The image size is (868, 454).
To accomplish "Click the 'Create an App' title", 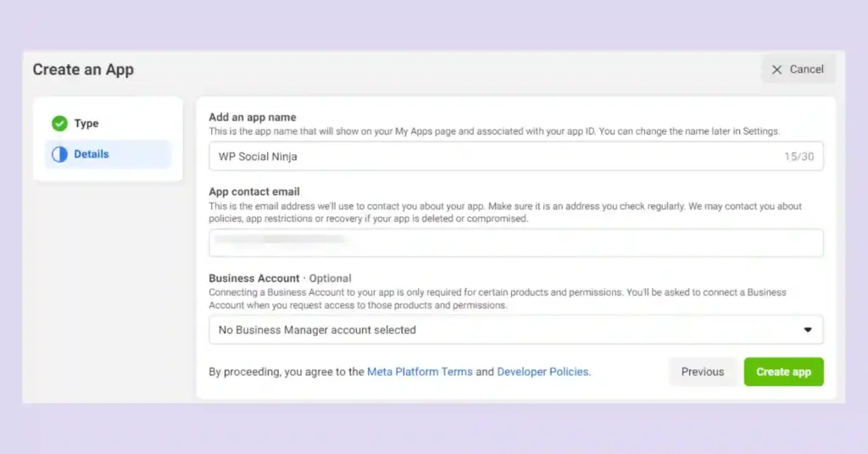I will [83, 69].
